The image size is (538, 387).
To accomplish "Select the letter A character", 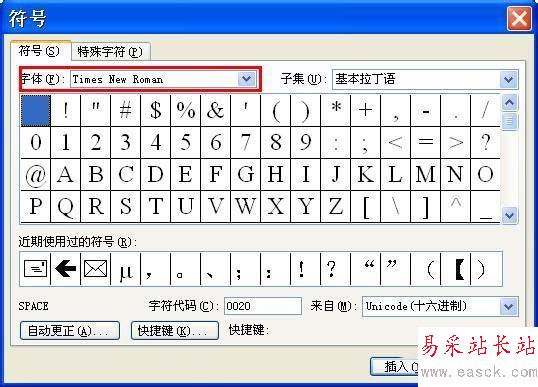I will click(x=66, y=174).
